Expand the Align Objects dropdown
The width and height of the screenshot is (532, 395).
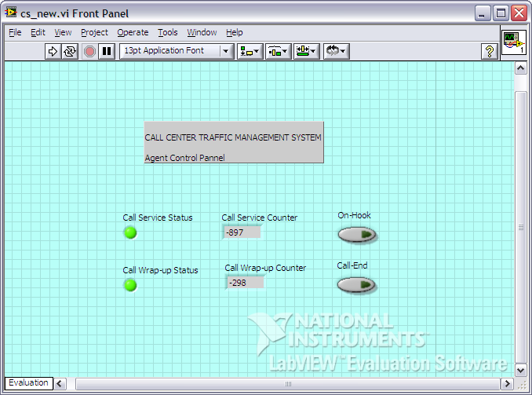click(250, 51)
